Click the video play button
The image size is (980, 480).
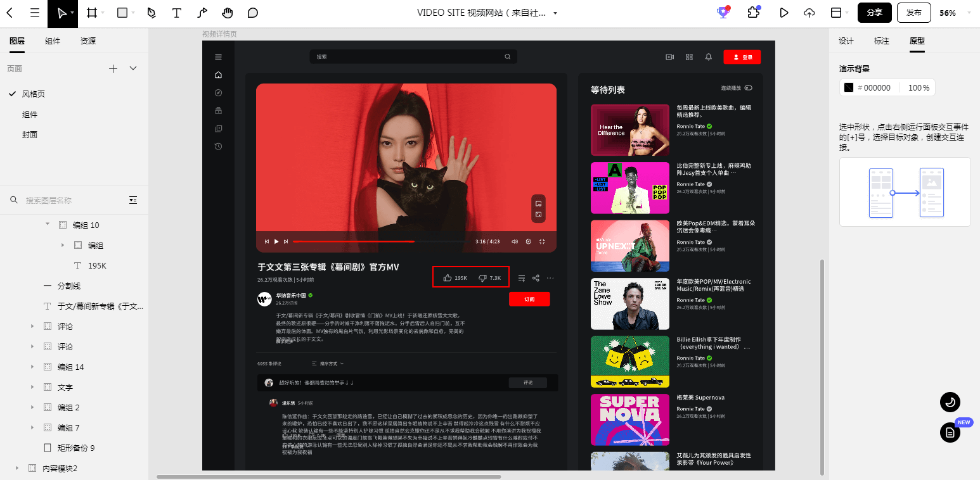[276, 241]
